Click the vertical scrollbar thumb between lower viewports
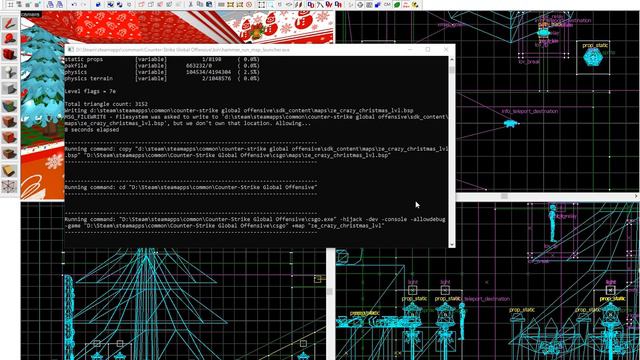Viewport: 640px width, 360px height. pyautogui.click(x=329, y=291)
